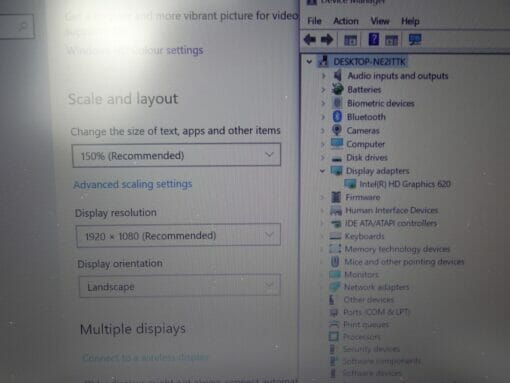Select the Batteries icon in device tree
The height and width of the screenshot is (383, 510).
pos(337,89)
